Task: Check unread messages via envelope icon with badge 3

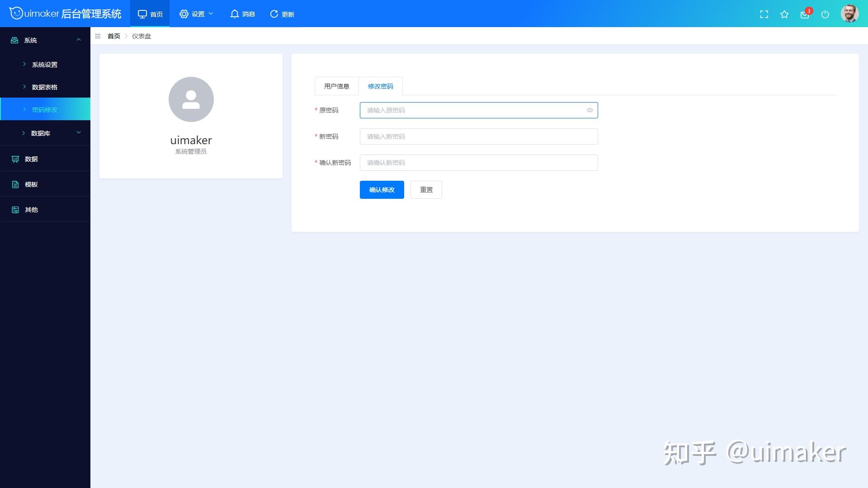Action: tap(805, 14)
